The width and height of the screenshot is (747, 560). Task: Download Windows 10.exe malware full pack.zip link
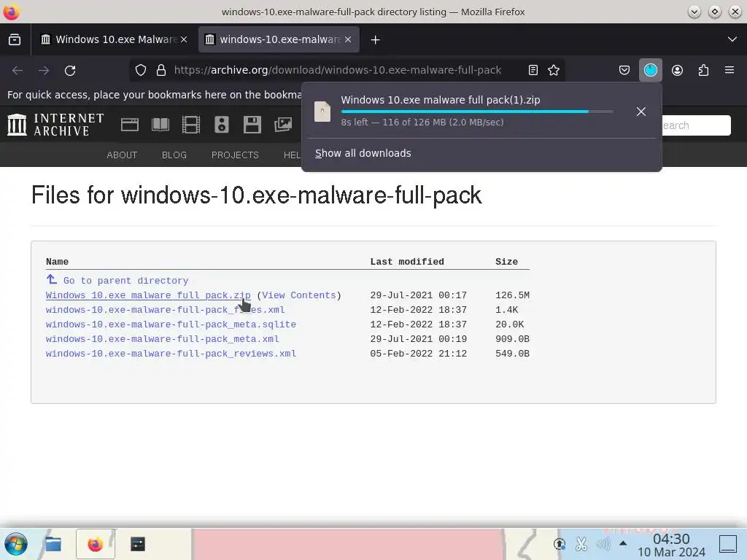[148, 295]
